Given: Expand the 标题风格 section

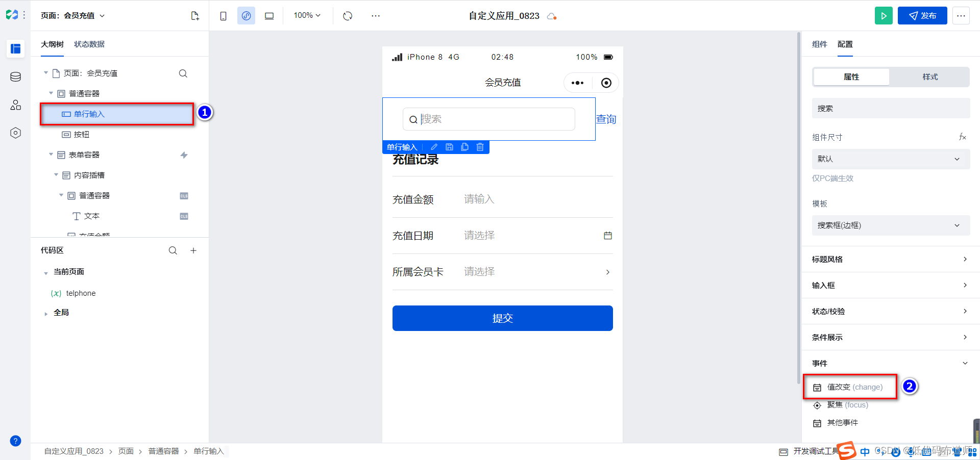Looking at the screenshot, I should (x=891, y=259).
